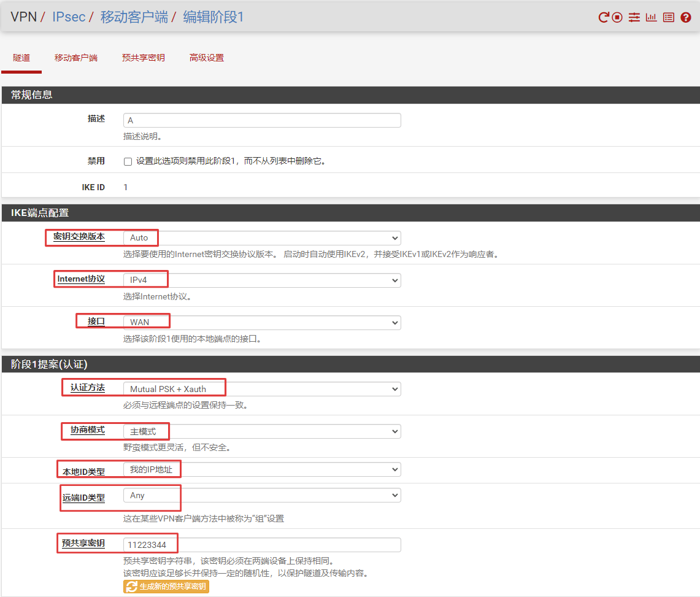Open related settings sliders icon

[x=634, y=17]
